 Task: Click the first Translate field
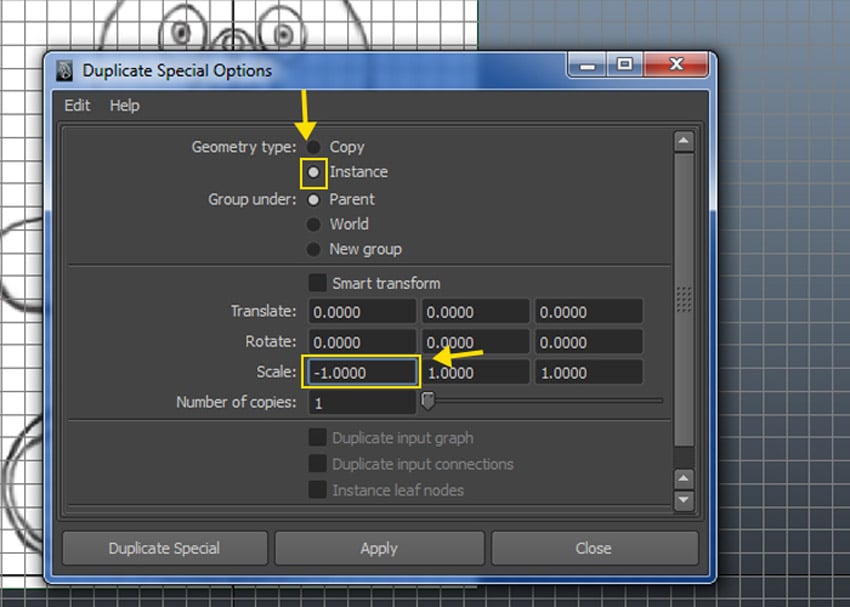[362, 312]
